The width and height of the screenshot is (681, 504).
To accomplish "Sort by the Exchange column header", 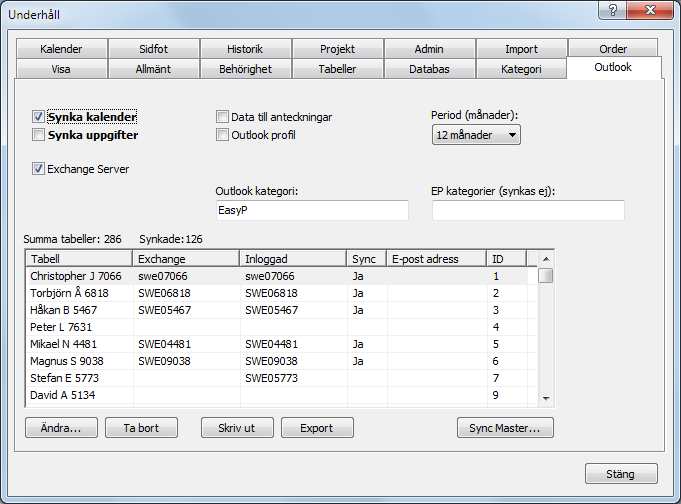I will (x=185, y=259).
